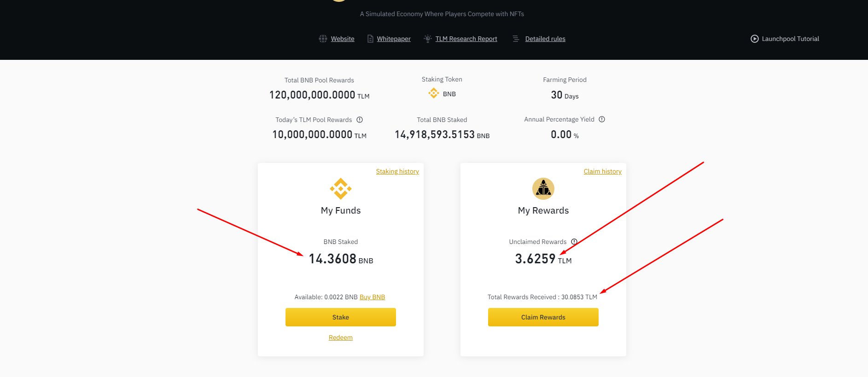Click the 120,000,000.0000 TLM total pool rewards

319,95
